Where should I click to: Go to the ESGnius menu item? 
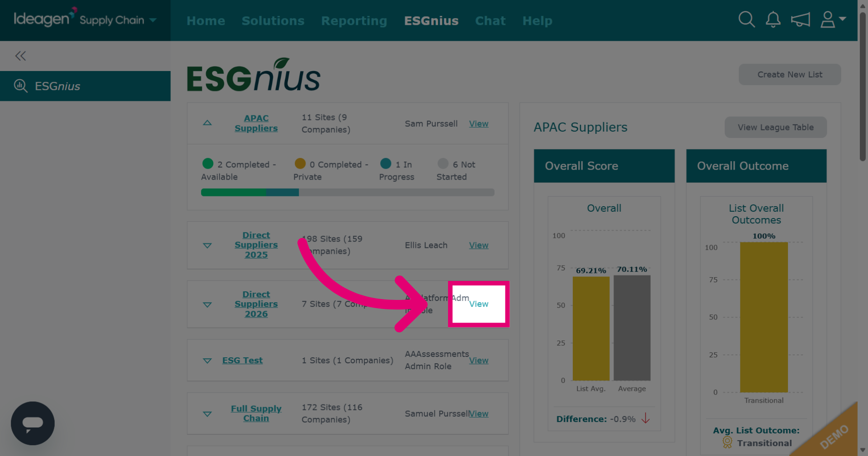click(x=431, y=21)
